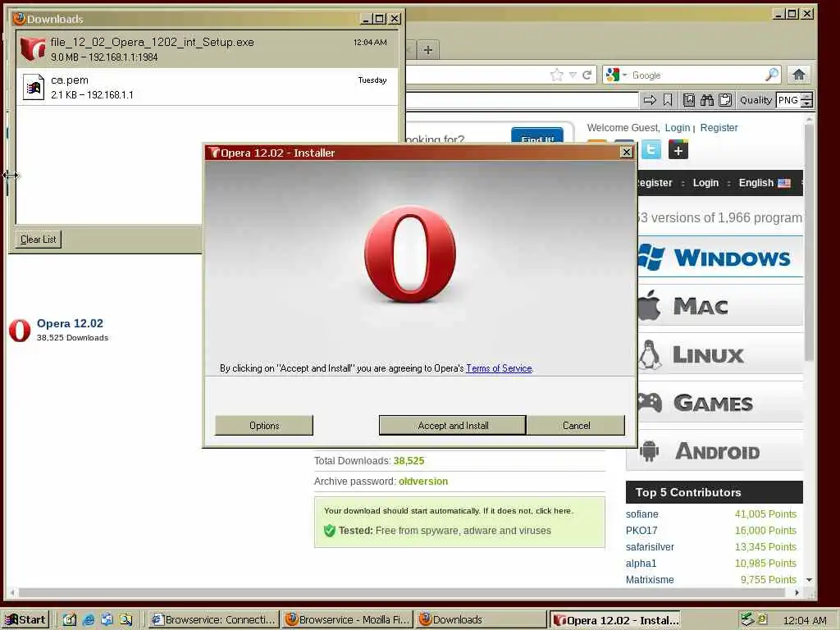
Task: Cancel the Opera installer
Action: pyautogui.click(x=576, y=426)
